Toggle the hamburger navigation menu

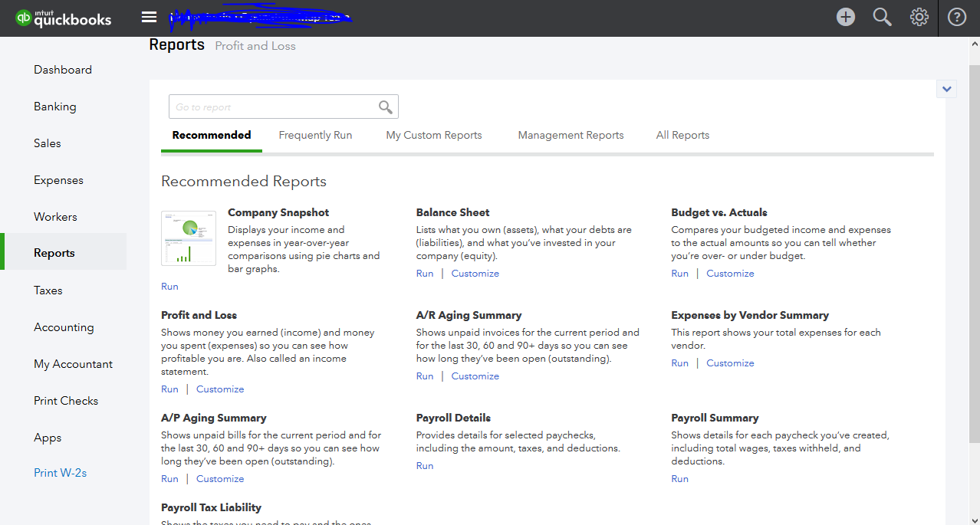(x=150, y=18)
